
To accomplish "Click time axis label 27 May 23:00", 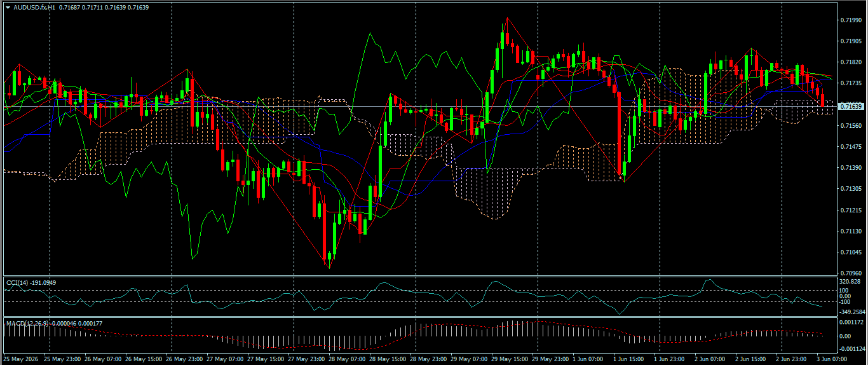I will pyautogui.click(x=306, y=359).
